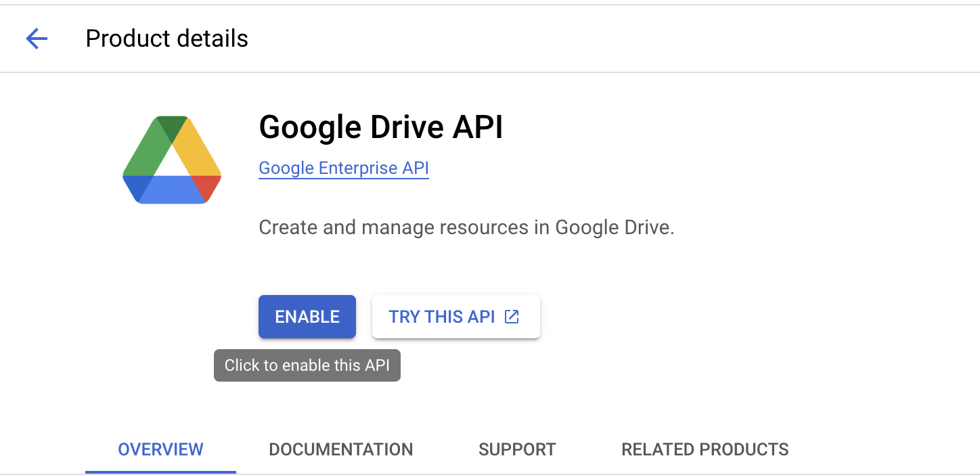Open the DOCUMENTATION tab
This screenshot has width=980, height=475.
pyautogui.click(x=341, y=449)
